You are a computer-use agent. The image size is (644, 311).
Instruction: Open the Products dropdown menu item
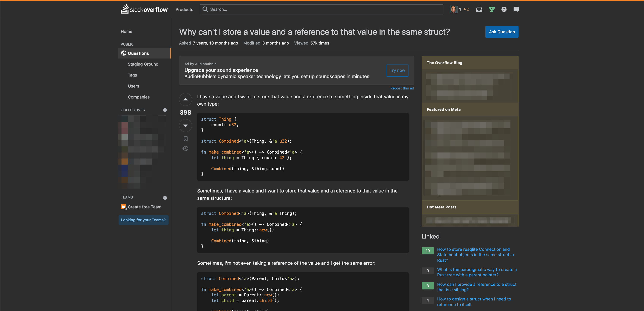click(184, 9)
